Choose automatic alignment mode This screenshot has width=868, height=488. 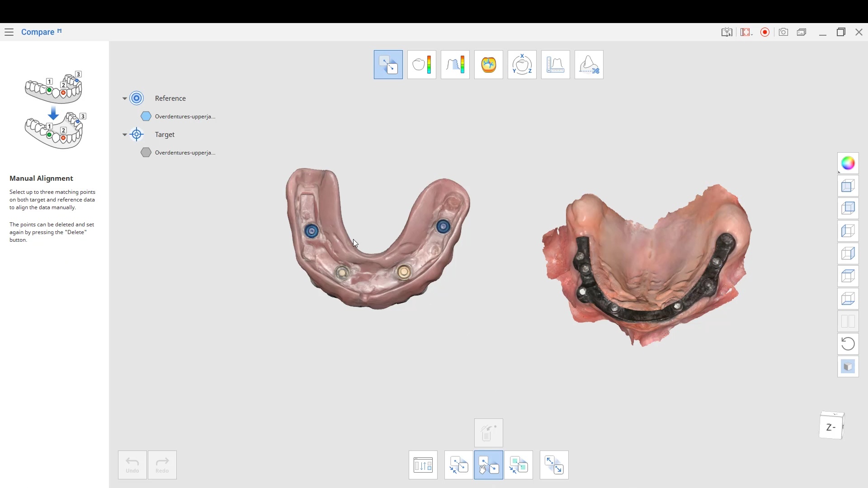pos(458,465)
